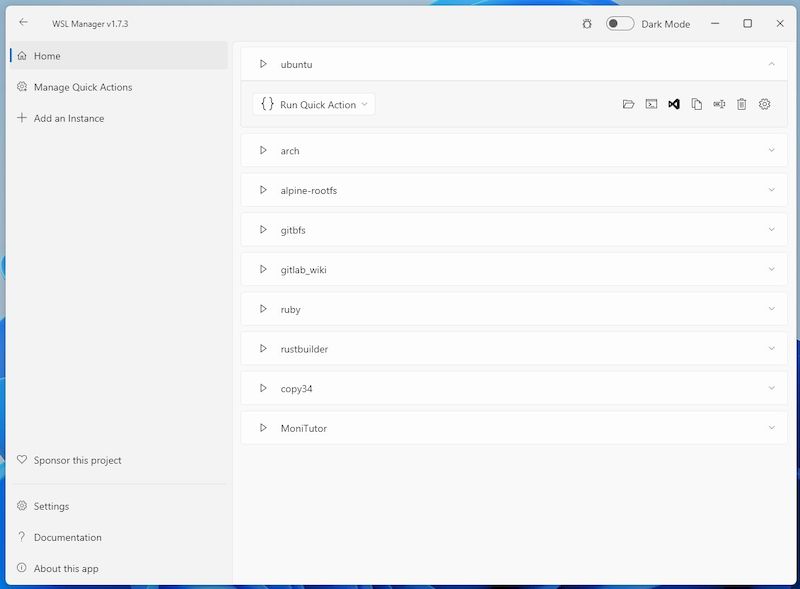Open the Documentation page
The height and width of the screenshot is (589, 800).
(x=68, y=537)
